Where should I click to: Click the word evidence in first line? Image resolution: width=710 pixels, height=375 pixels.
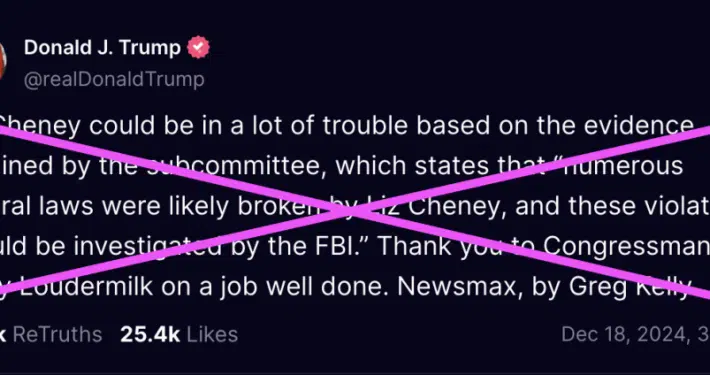pyautogui.click(x=638, y=125)
